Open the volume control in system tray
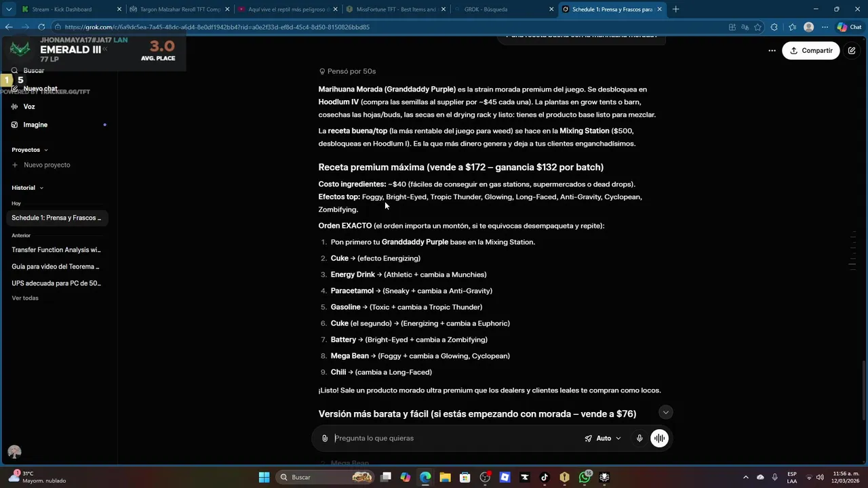 820,477
